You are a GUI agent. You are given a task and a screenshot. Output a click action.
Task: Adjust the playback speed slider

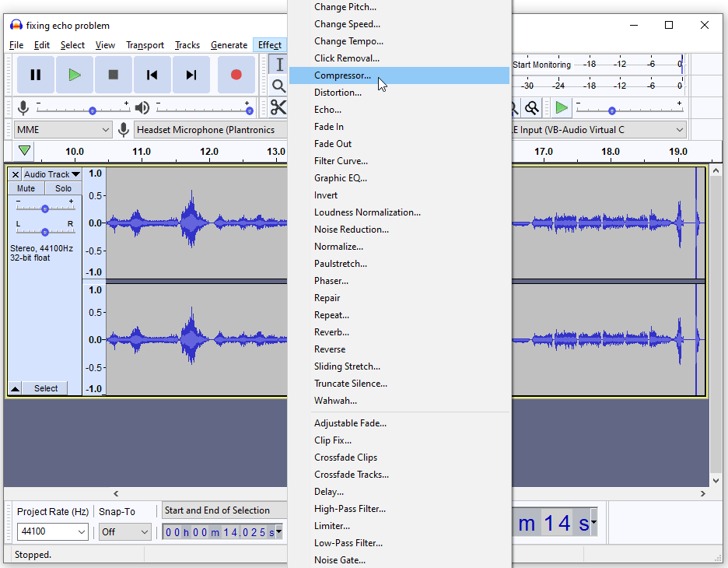[612, 110]
